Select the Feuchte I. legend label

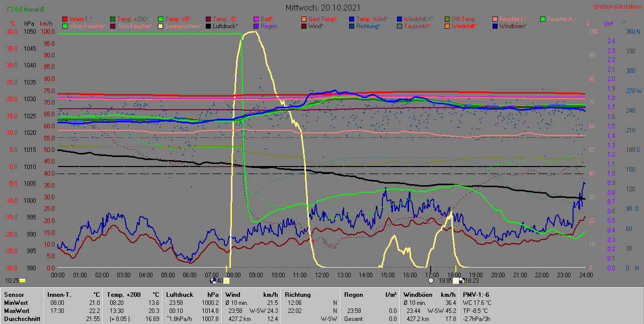(x=513, y=19)
